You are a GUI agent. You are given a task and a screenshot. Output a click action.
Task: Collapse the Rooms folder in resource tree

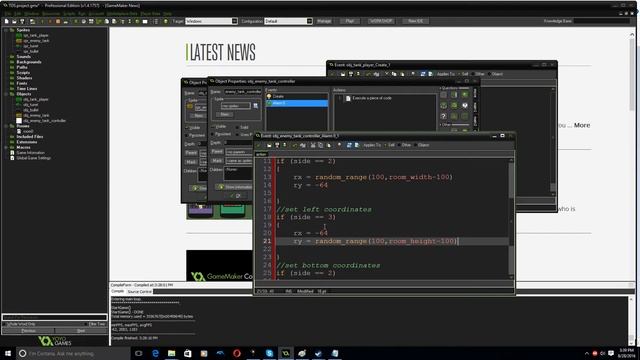coord(6,126)
